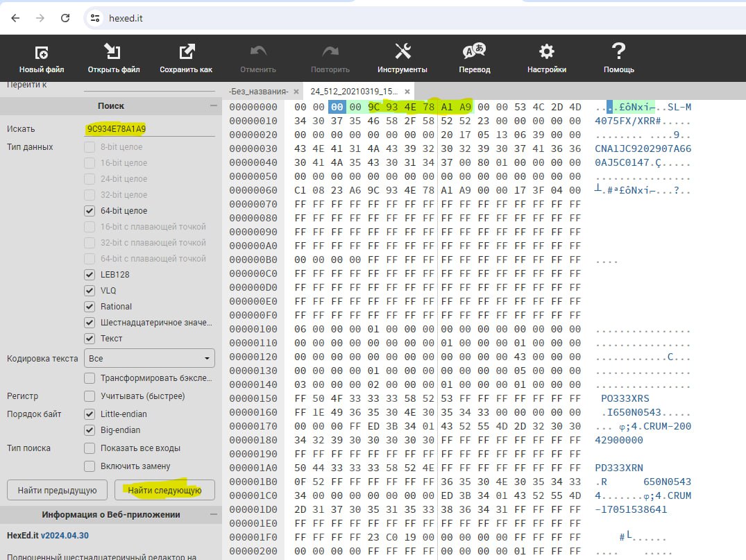Uncheck the 64-bit целое checkbox

90,211
